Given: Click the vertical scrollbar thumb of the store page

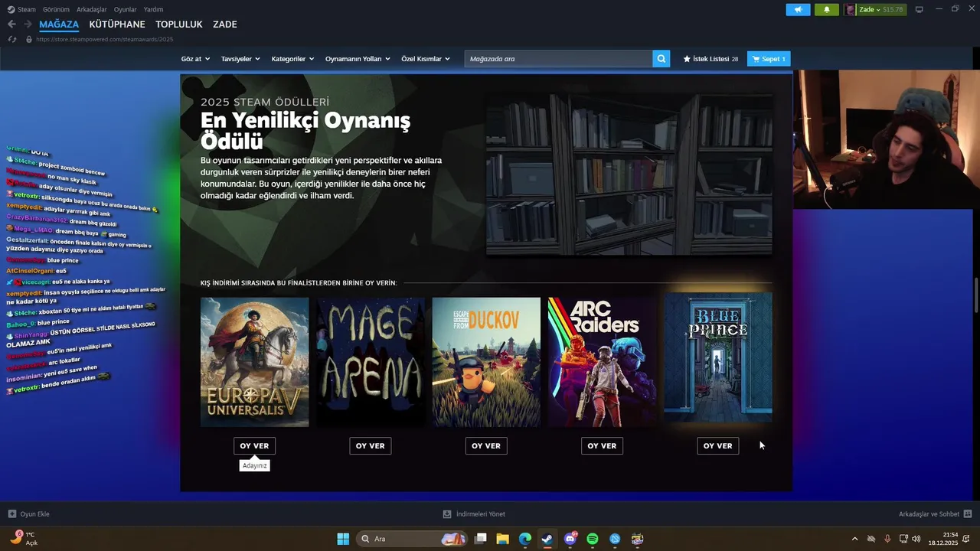Looking at the screenshot, I should pyautogui.click(x=976, y=295).
